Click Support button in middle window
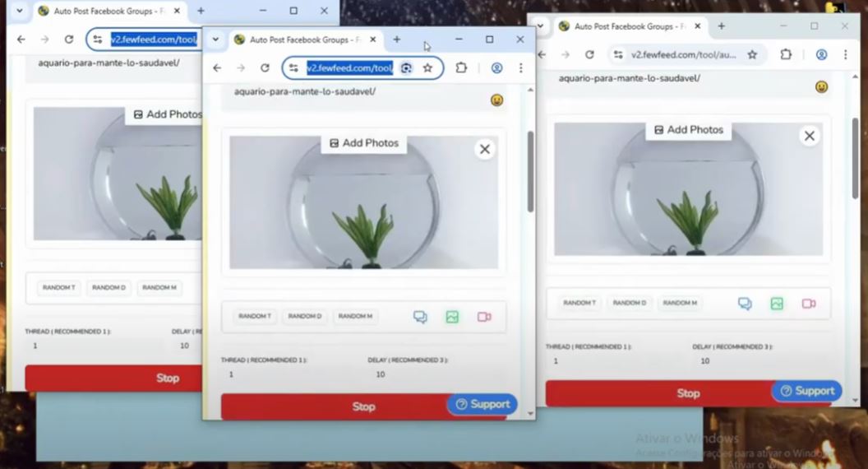The width and height of the screenshot is (868, 469). [482, 404]
